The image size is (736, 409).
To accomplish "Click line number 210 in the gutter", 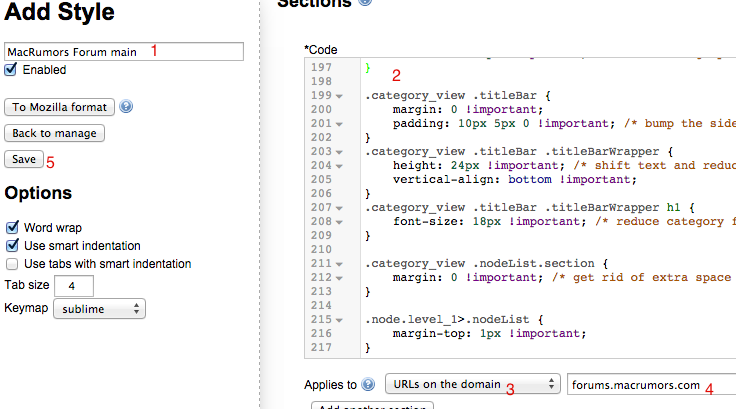I will tap(321, 249).
